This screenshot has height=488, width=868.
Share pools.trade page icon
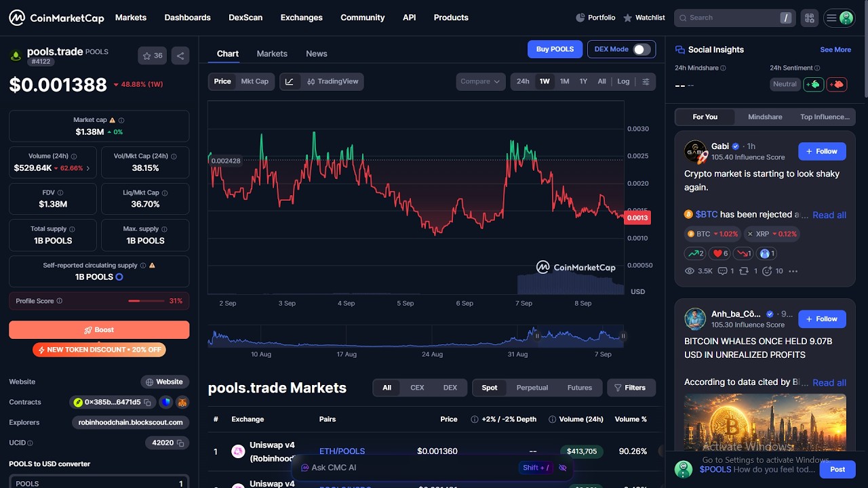(x=180, y=56)
